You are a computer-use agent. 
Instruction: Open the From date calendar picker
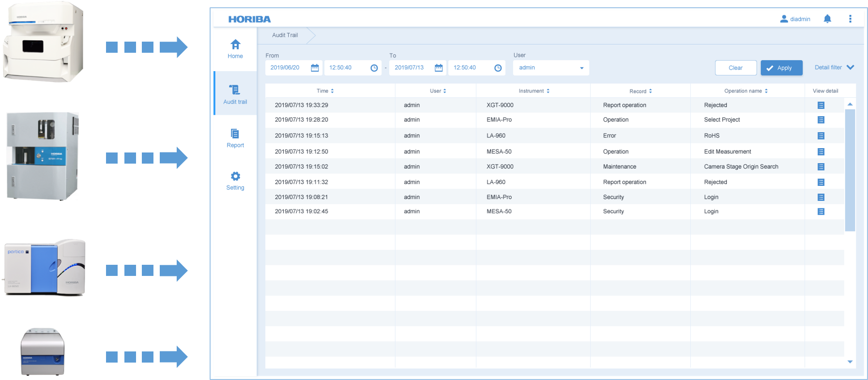315,68
